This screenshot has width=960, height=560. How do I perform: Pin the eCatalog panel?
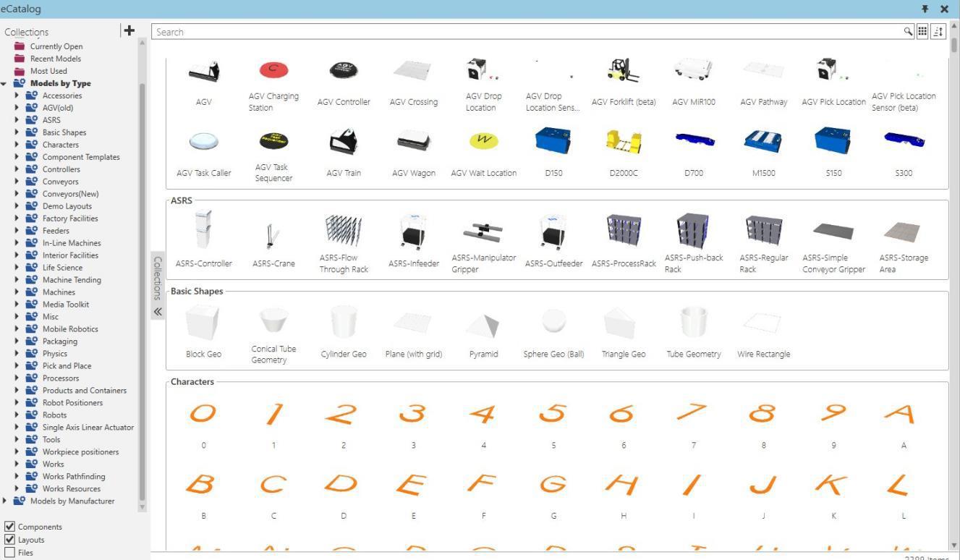pyautogui.click(x=925, y=9)
